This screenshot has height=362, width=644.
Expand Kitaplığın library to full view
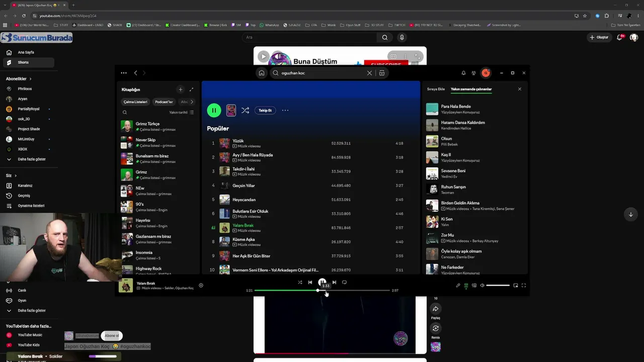191,89
